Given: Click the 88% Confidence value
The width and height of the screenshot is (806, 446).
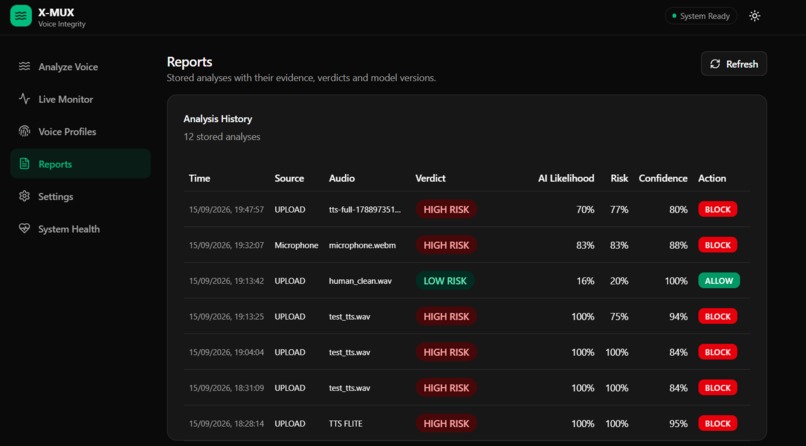Looking at the screenshot, I should coord(678,245).
